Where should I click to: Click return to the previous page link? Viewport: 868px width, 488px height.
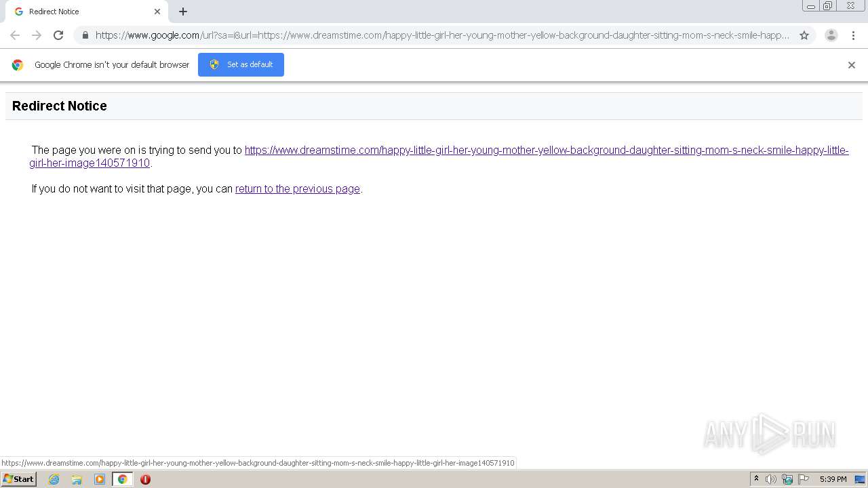[298, 189]
